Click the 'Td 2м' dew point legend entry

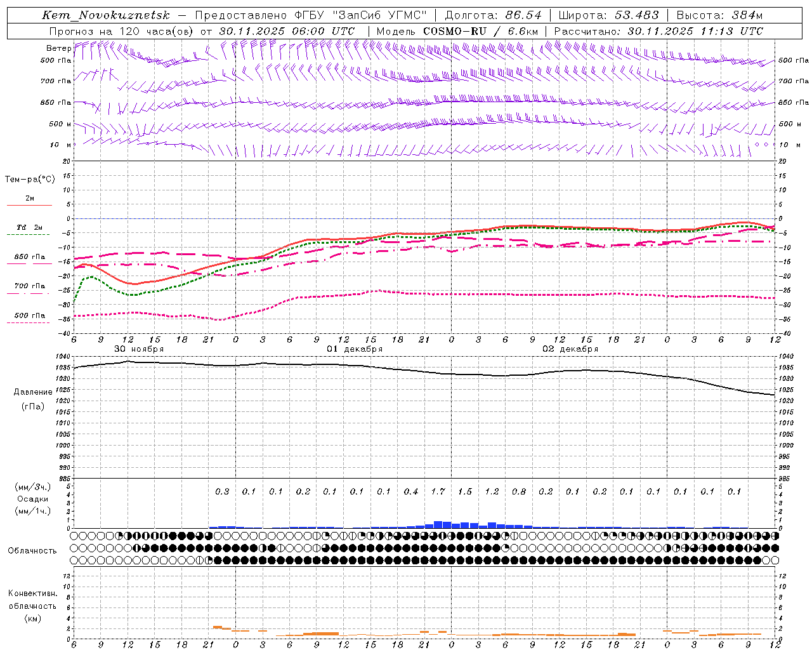tap(30, 227)
